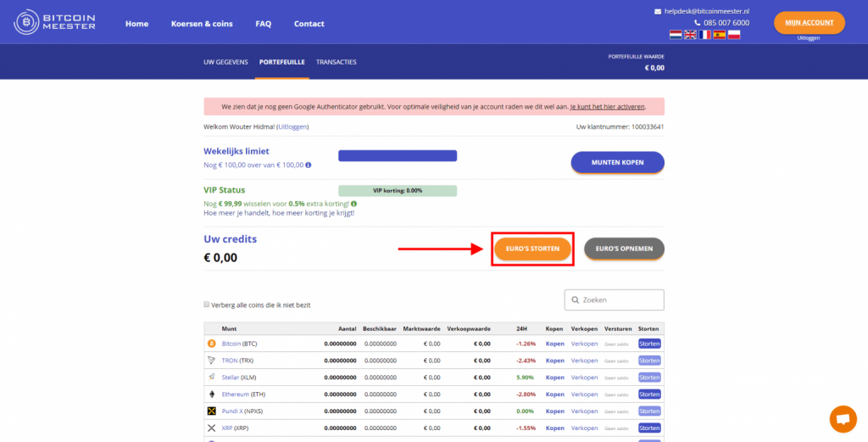
Task: Open the Home menu item
Action: pos(136,24)
